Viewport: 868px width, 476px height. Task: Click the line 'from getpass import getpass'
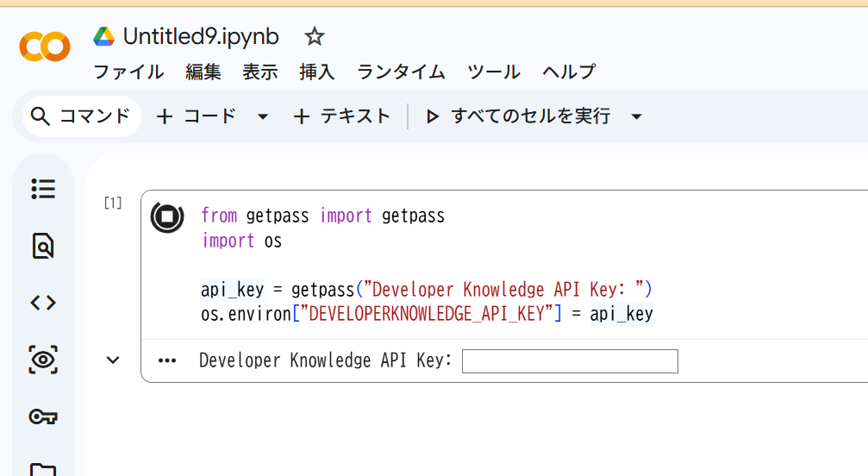pyautogui.click(x=322, y=216)
